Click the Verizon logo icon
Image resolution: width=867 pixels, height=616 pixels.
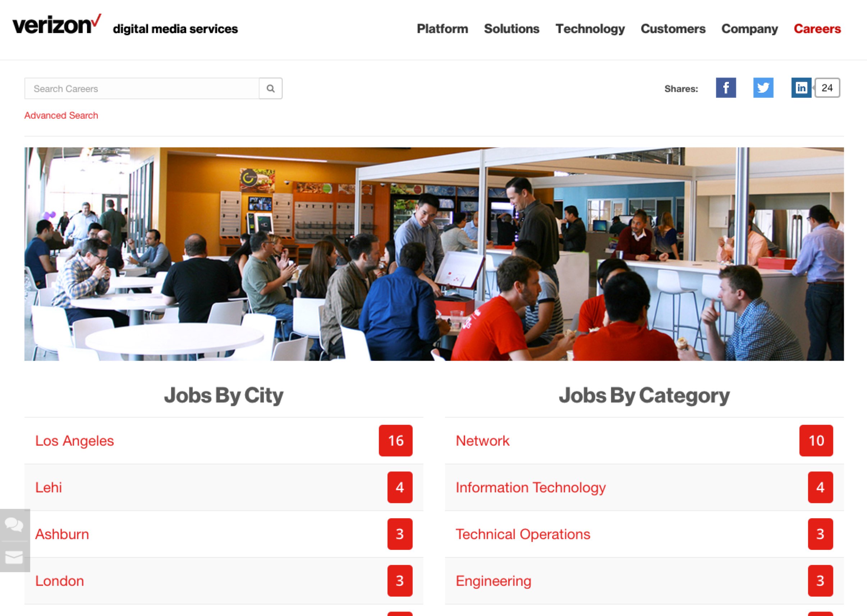click(x=58, y=27)
